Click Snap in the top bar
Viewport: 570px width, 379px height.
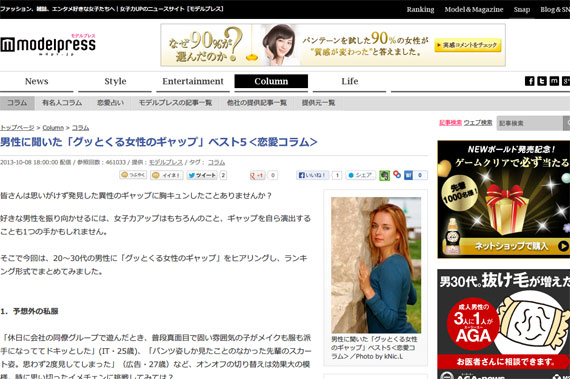point(522,10)
